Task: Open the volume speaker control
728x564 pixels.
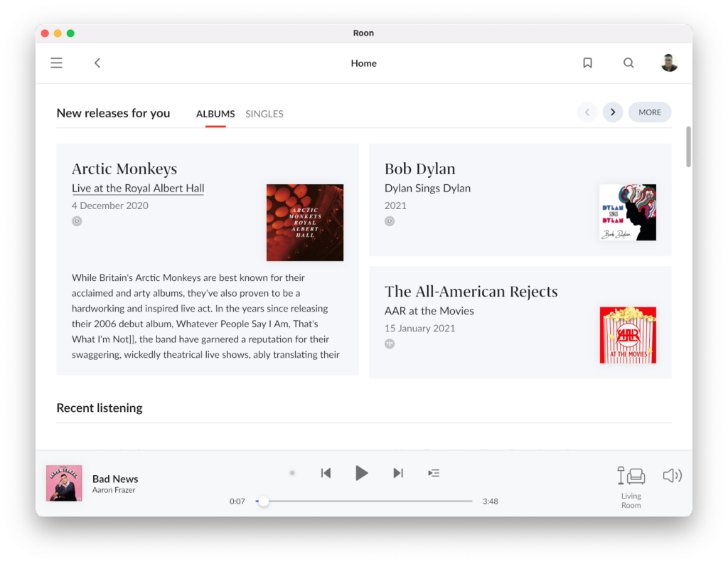Action: [x=672, y=475]
